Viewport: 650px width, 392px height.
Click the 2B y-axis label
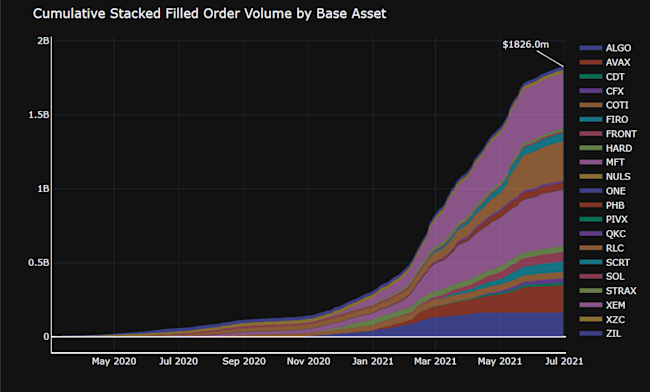click(x=43, y=41)
